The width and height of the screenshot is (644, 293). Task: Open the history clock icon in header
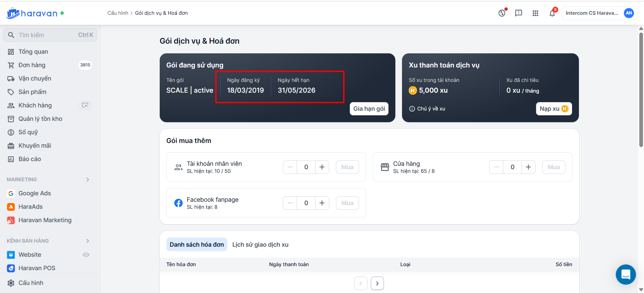click(502, 13)
